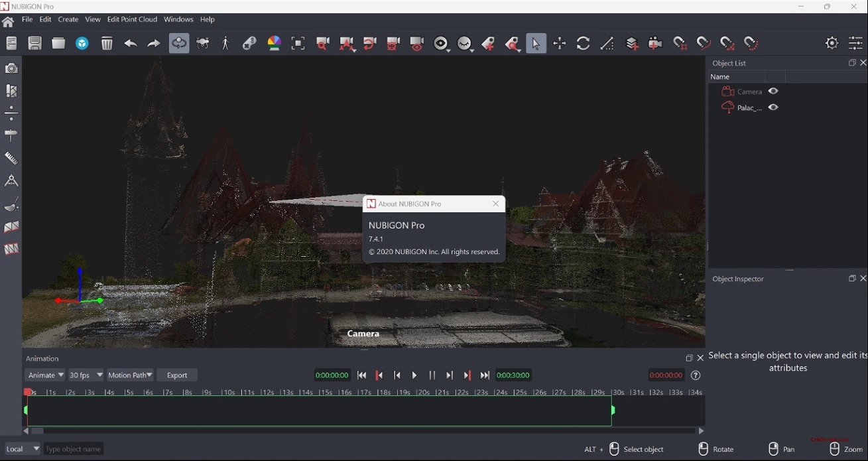This screenshot has width=868, height=461.
Task: Open the Edit Point Cloud menu
Action: 132,19
